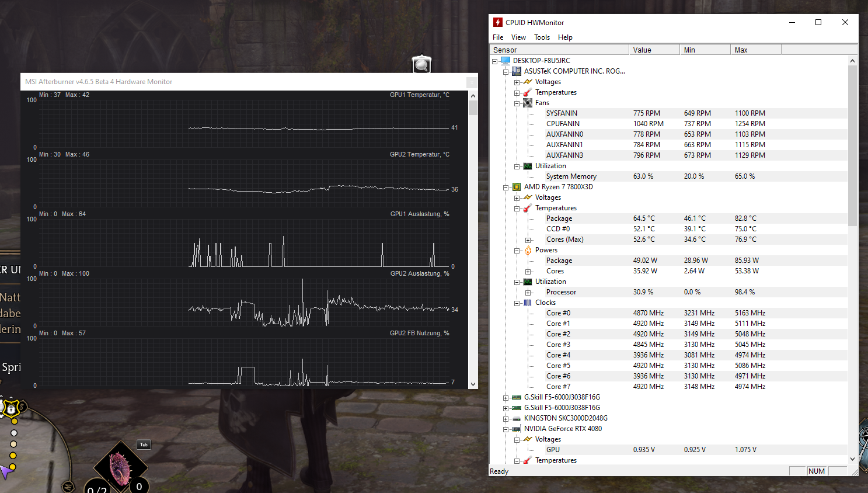This screenshot has height=493, width=868.
Task: Expand the Processor utilization row
Action: pos(528,292)
